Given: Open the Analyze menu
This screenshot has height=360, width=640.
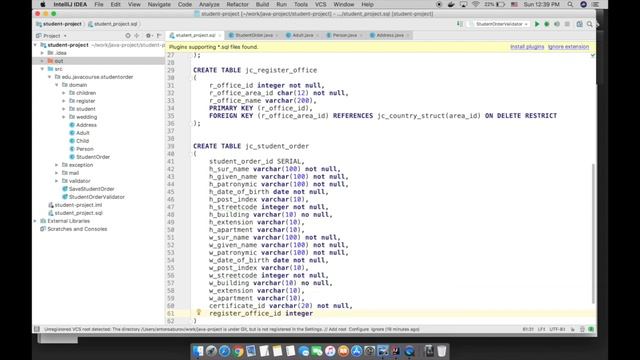Looking at the screenshot, I should coord(209,4).
